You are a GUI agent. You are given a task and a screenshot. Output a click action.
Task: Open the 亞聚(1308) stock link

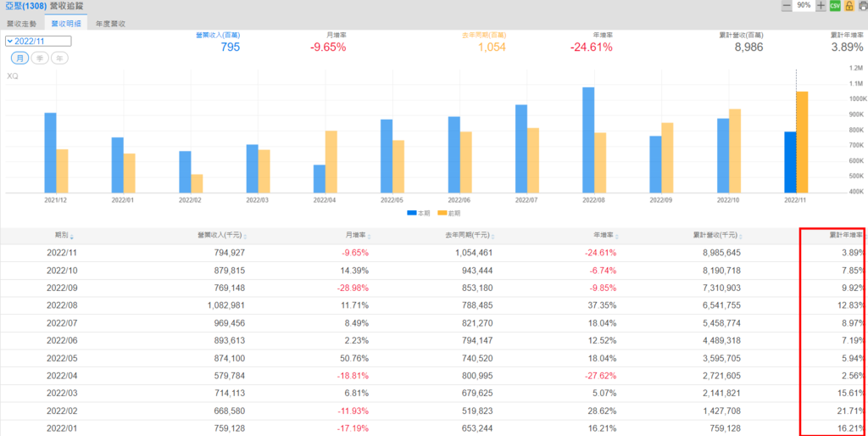[26, 6]
